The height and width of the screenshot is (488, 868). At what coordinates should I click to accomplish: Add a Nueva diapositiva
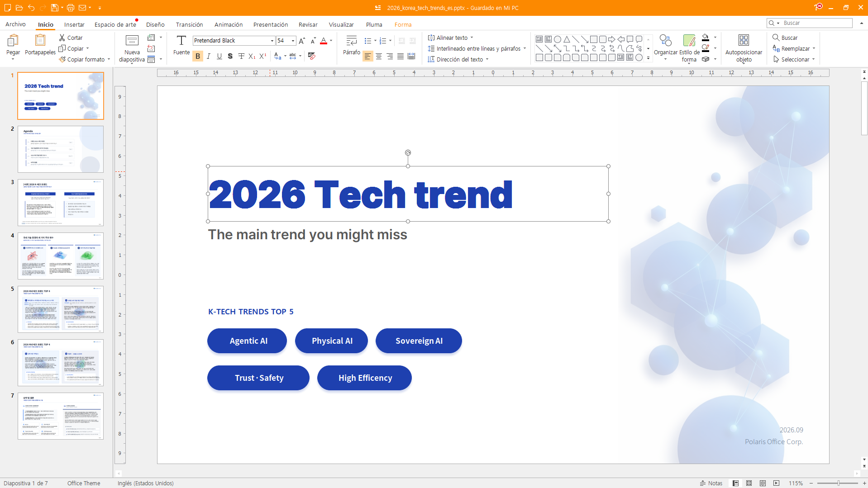[132, 48]
